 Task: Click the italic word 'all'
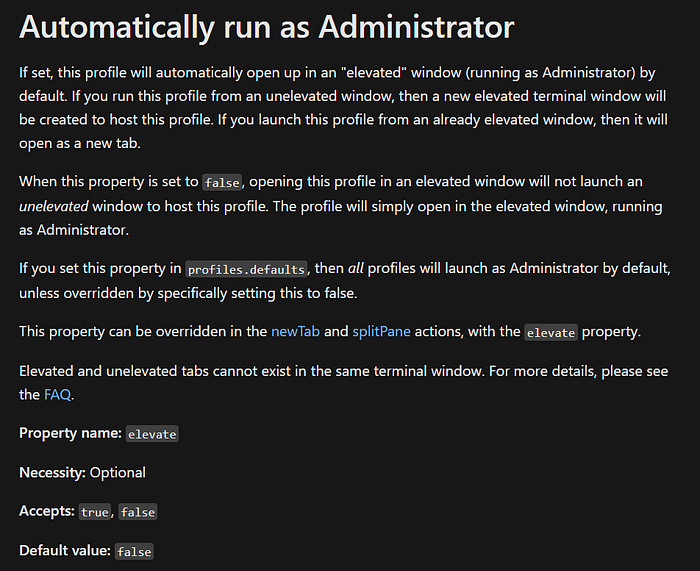[355, 268]
